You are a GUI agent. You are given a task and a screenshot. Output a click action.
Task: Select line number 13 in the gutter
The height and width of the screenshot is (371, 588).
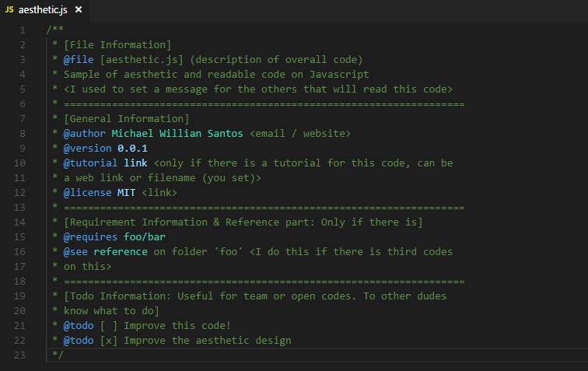[20, 208]
